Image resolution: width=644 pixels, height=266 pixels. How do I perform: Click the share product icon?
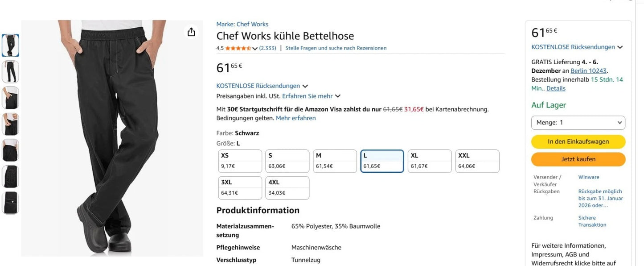(191, 32)
